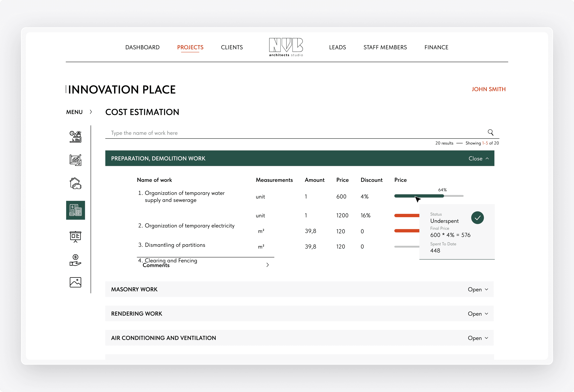Open the image gallery sidebar icon
Image resolution: width=574 pixels, height=392 pixels.
coord(75,282)
